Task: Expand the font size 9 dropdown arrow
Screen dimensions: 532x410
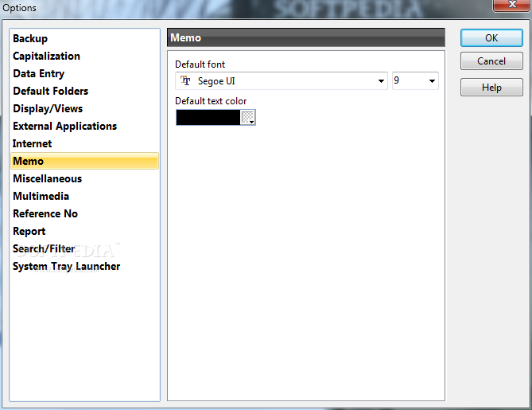Action: [432, 81]
